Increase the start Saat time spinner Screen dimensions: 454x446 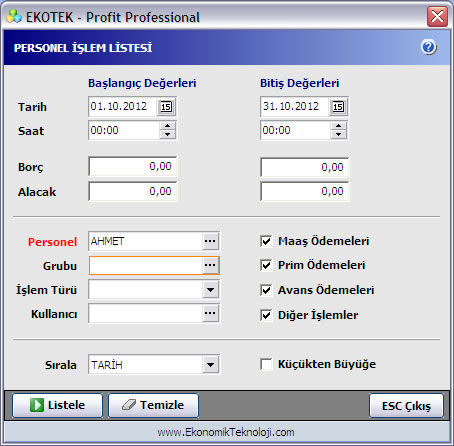[167, 126]
